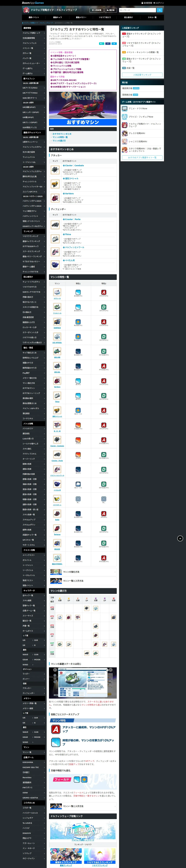186x868 pixels.
Task: Open リセマラ当たり in top navigation
Action: click(x=105, y=17)
